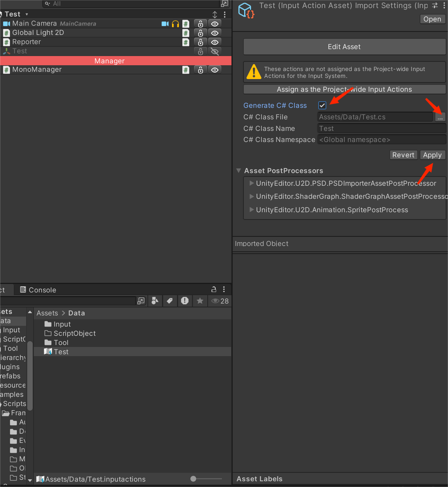Click script icon on MonoManager row
448x487 pixels.
186,70
